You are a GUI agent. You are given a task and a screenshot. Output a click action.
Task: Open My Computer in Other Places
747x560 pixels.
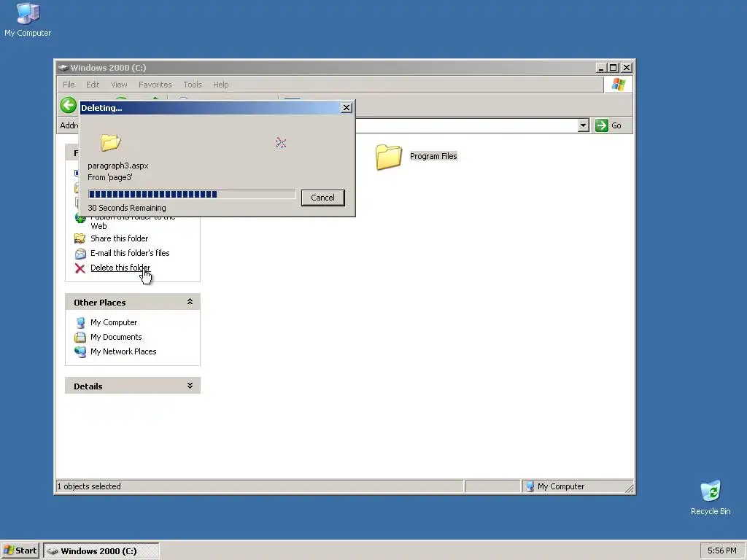tap(113, 322)
